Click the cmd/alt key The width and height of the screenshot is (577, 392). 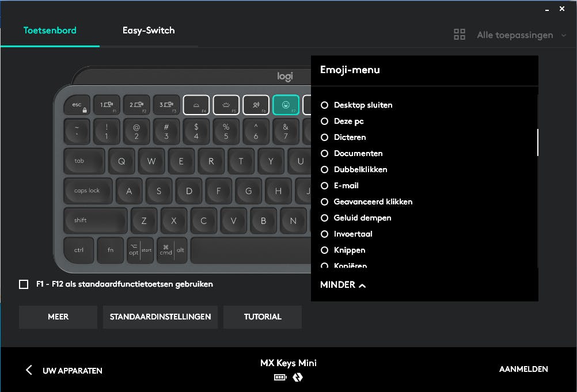point(172,250)
